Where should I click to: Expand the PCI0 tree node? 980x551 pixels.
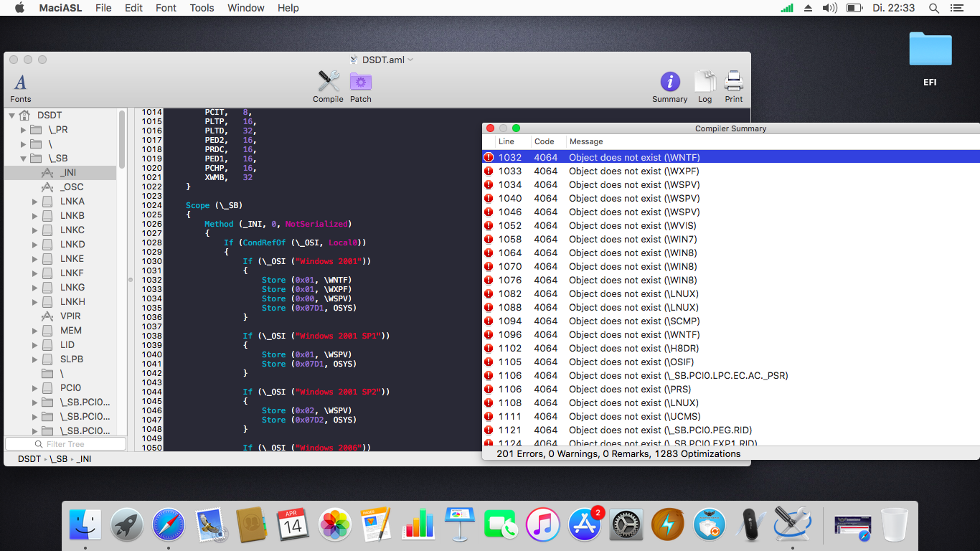[x=34, y=387]
